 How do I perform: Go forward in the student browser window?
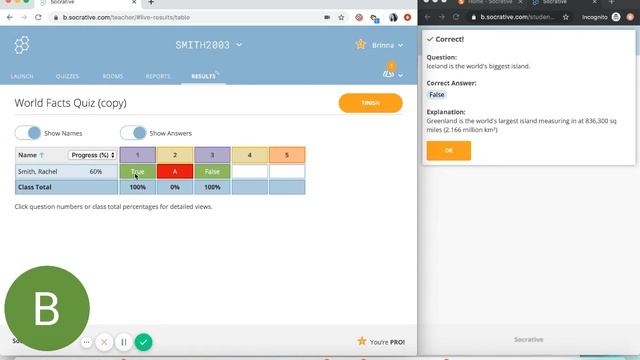pos(442,17)
